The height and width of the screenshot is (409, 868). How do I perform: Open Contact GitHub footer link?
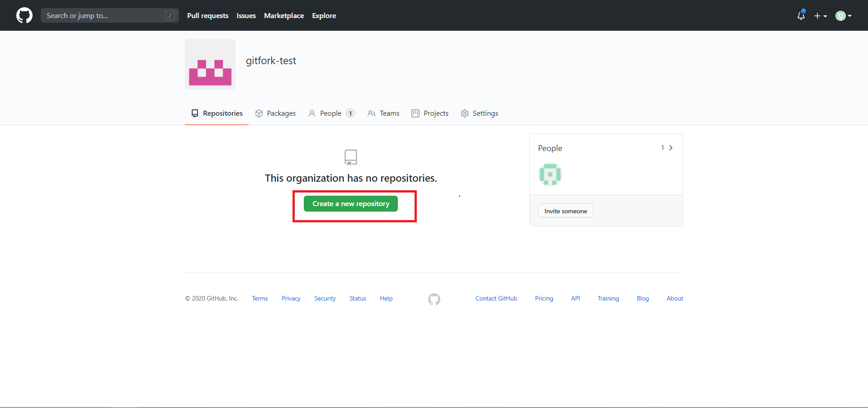click(x=496, y=299)
